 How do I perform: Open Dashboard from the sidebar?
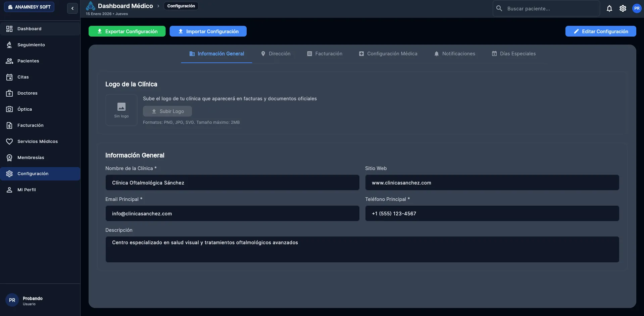(x=40, y=29)
